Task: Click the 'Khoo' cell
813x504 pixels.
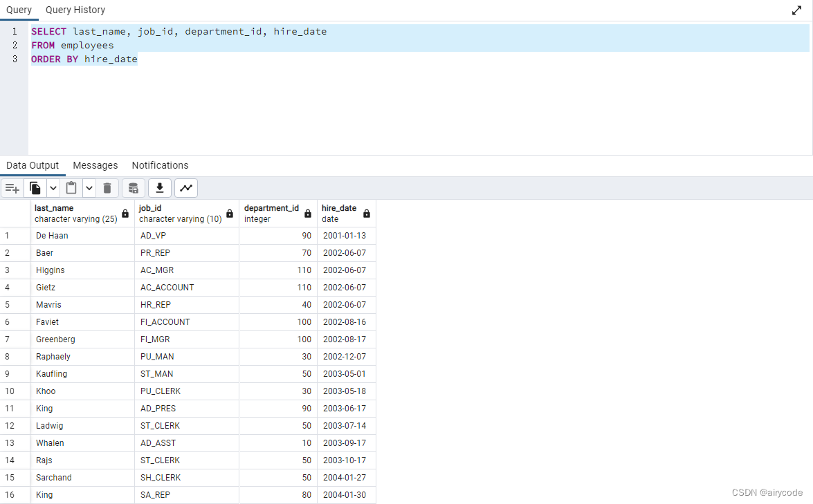Action: [x=82, y=391]
